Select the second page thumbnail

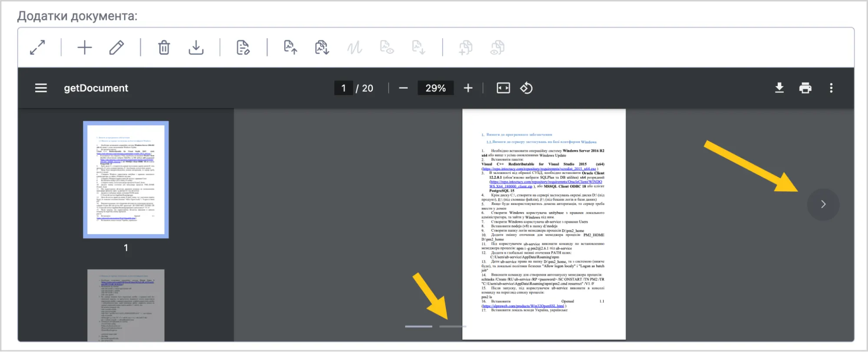coord(126,305)
